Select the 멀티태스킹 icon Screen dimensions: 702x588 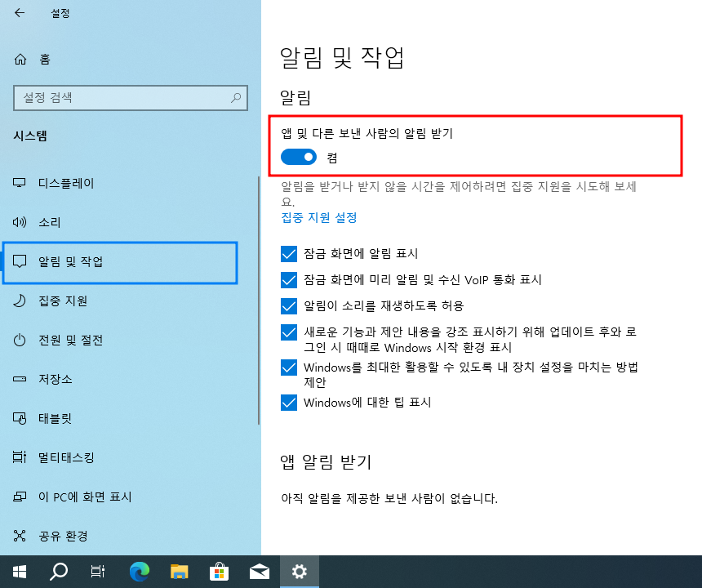click(x=20, y=457)
